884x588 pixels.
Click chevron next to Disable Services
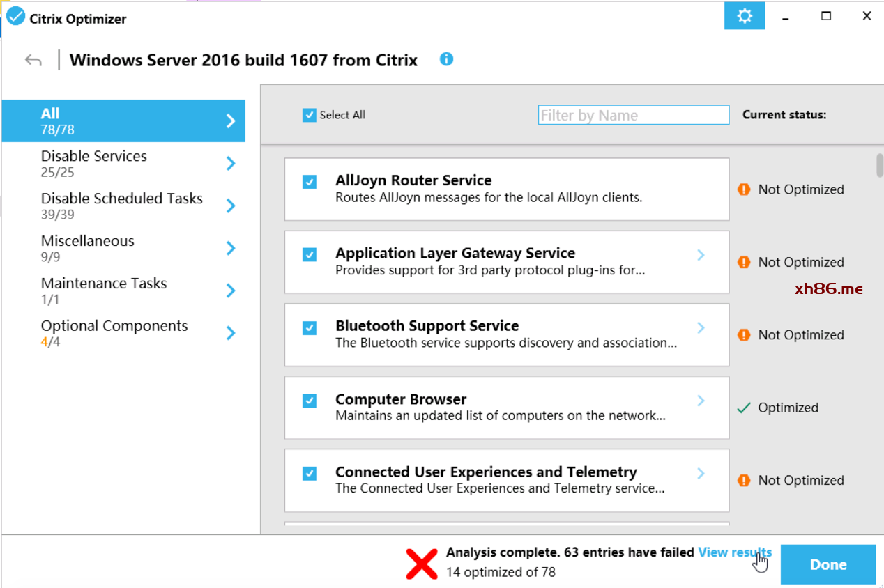tap(231, 164)
